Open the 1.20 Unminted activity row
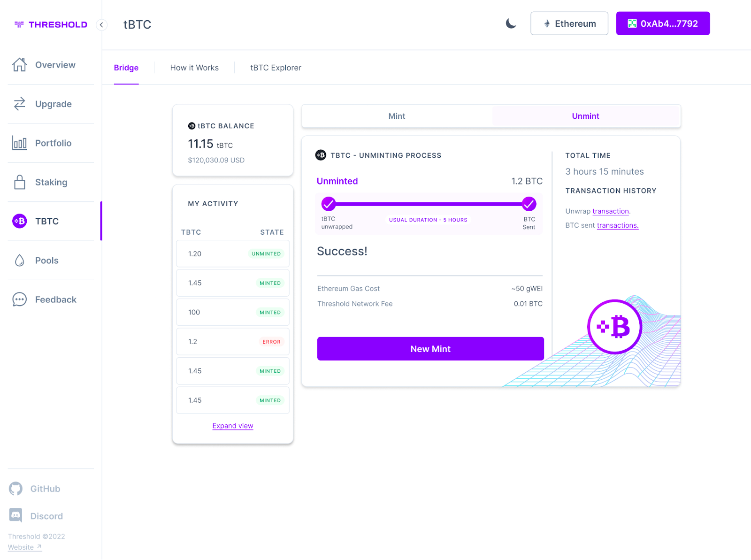 tap(233, 253)
